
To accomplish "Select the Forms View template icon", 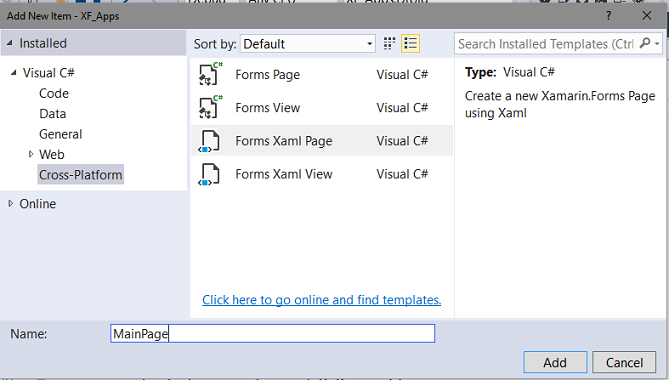I will pos(210,107).
